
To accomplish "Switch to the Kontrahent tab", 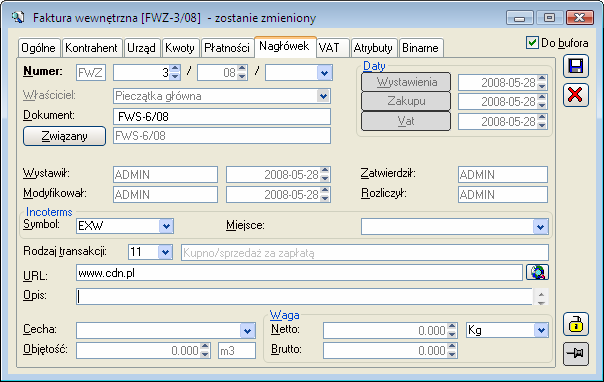I will (x=92, y=48).
